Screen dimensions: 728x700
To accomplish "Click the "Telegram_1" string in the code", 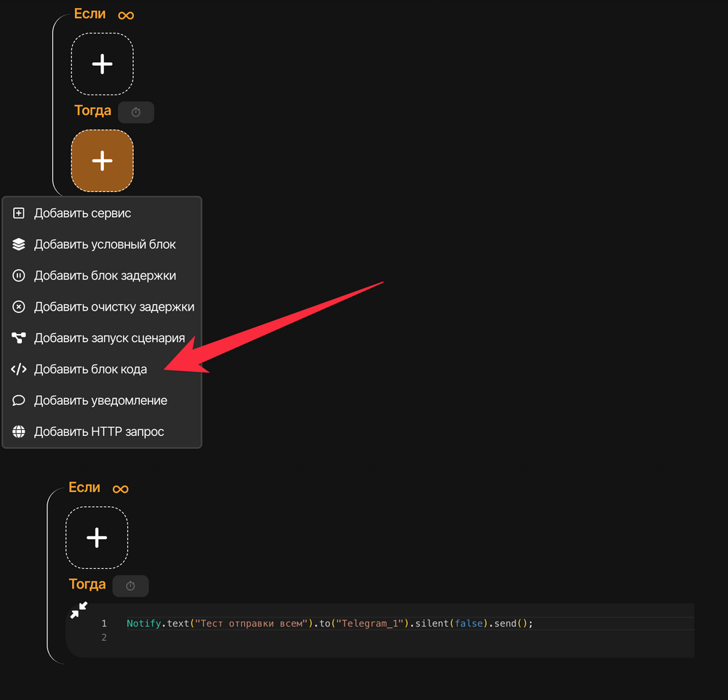I will [x=370, y=624].
